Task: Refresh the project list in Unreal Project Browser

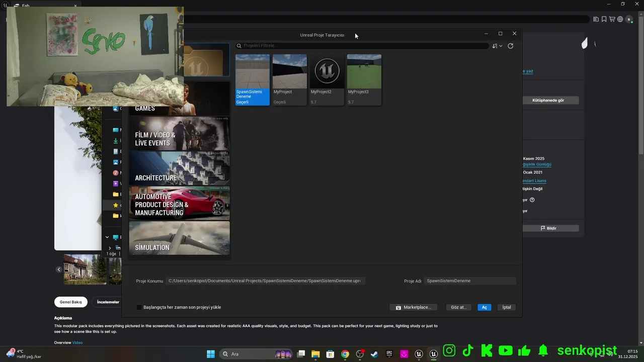Action: click(x=510, y=46)
